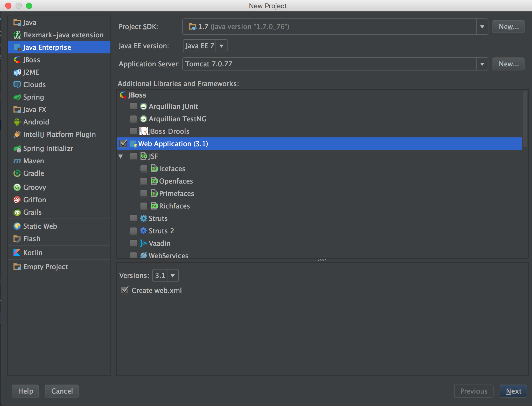
Task: Click the JBoss group header
Action: pos(137,95)
